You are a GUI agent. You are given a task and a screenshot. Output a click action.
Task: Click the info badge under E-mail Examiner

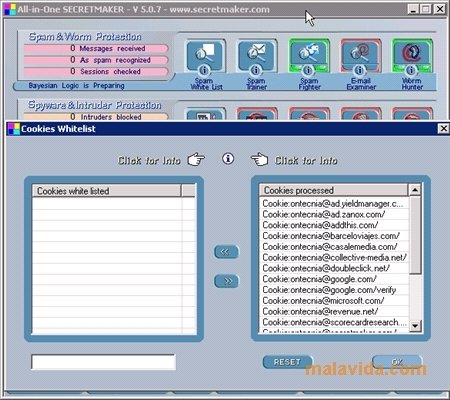(x=359, y=70)
